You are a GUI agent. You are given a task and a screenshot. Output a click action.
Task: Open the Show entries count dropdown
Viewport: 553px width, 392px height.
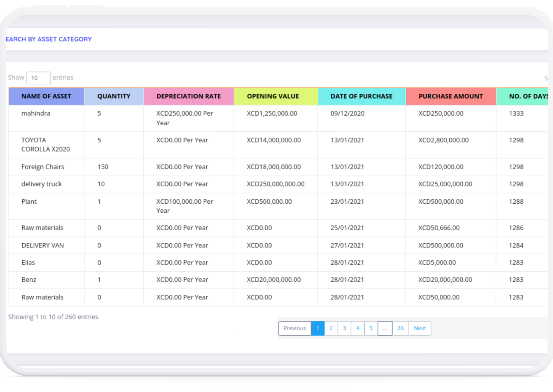point(38,78)
